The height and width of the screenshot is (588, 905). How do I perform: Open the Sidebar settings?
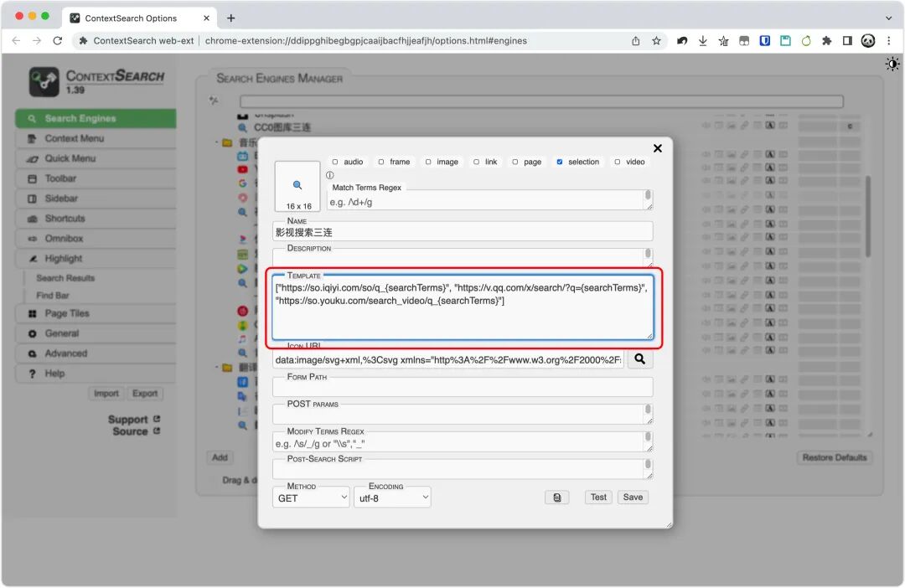[x=96, y=199]
